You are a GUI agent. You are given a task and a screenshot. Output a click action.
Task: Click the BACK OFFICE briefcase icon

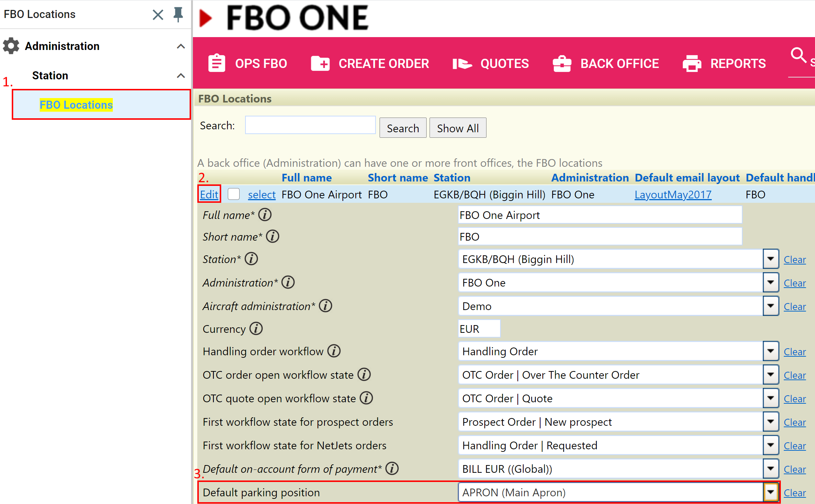click(x=562, y=63)
